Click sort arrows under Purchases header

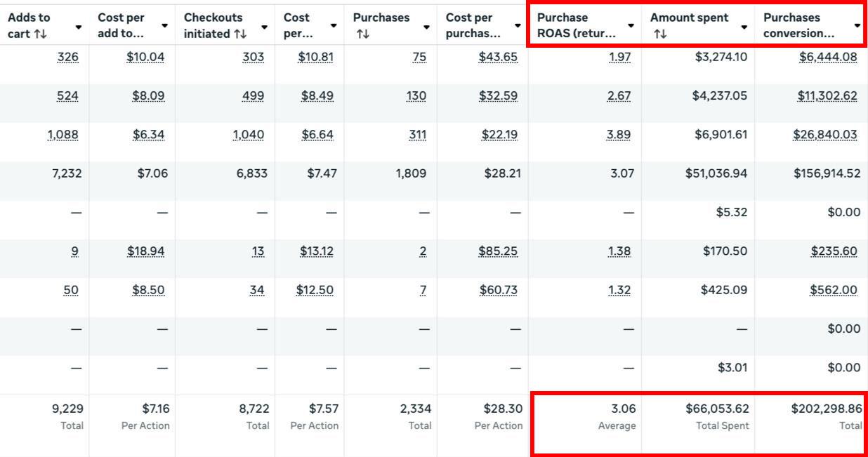pyautogui.click(x=362, y=34)
